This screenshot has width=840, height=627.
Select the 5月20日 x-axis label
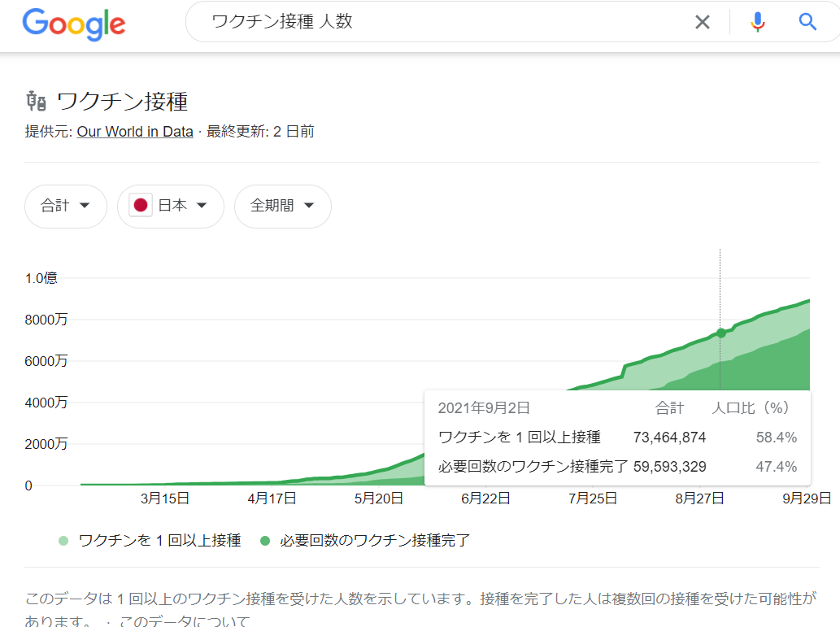pos(379,499)
